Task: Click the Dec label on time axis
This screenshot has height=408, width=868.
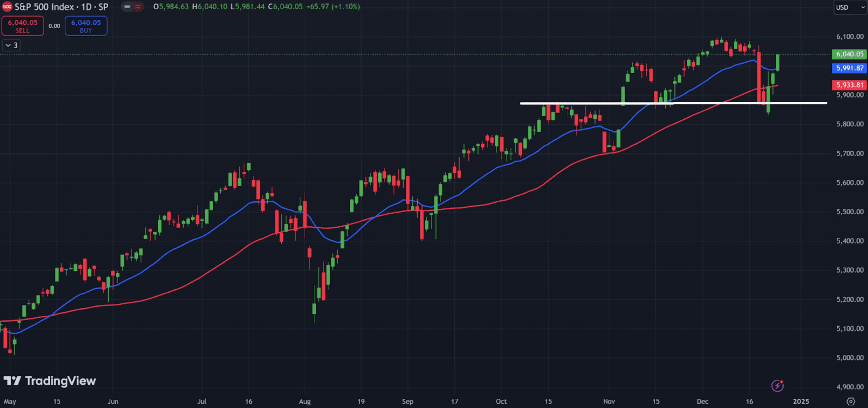Action: point(702,401)
